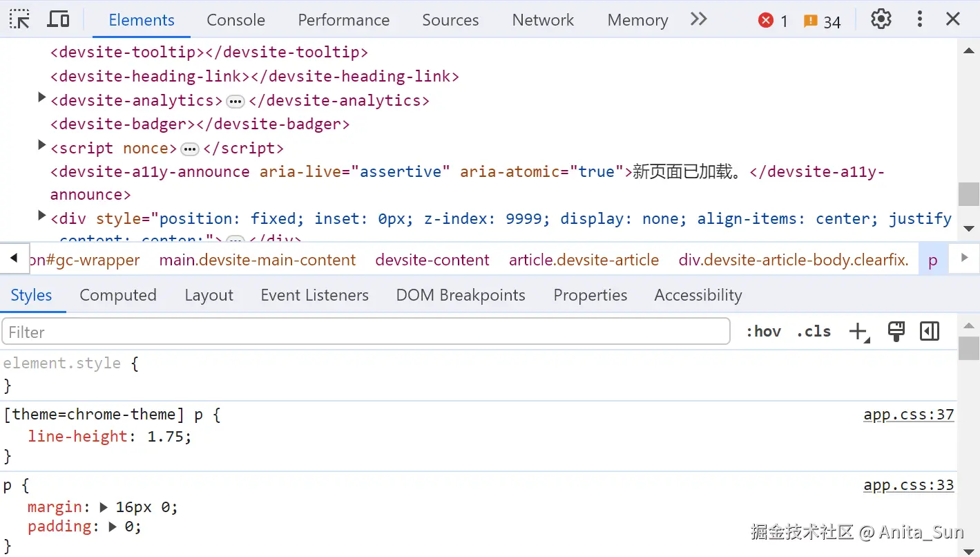Open the Computed styles tab
980x557 pixels.
(x=118, y=295)
